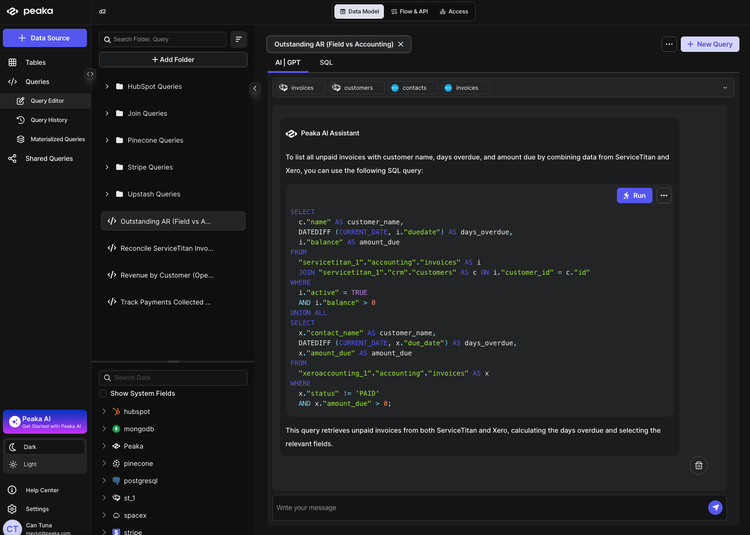Image resolution: width=750 pixels, height=535 pixels.
Task: Open Settings in the left sidebar
Action: click(37, 509)
